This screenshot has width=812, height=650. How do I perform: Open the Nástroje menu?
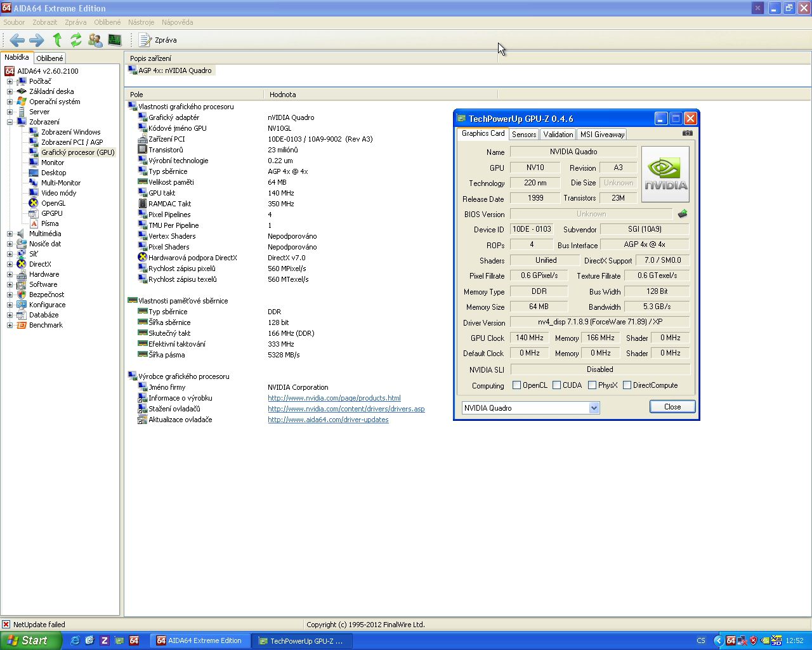click(x=141, y=22)
